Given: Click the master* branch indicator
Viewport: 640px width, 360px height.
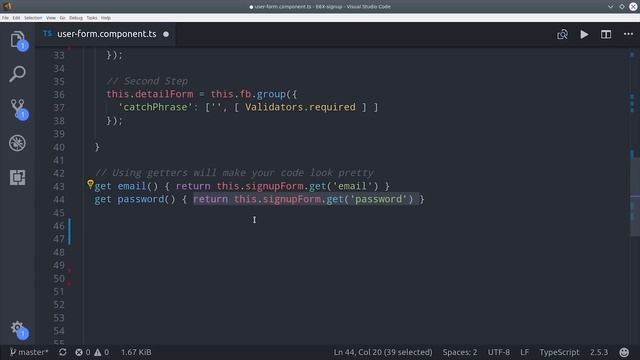Looking at the screenshot, I should click(x=29, y=352).
